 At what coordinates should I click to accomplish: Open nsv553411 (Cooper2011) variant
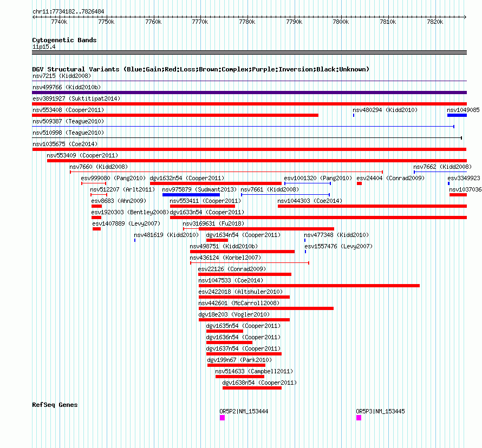[205, 201]
